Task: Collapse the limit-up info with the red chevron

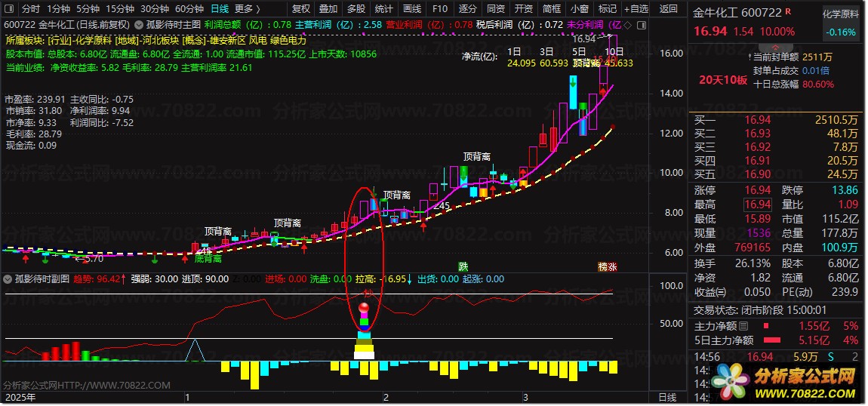Action: coord(775,47)
